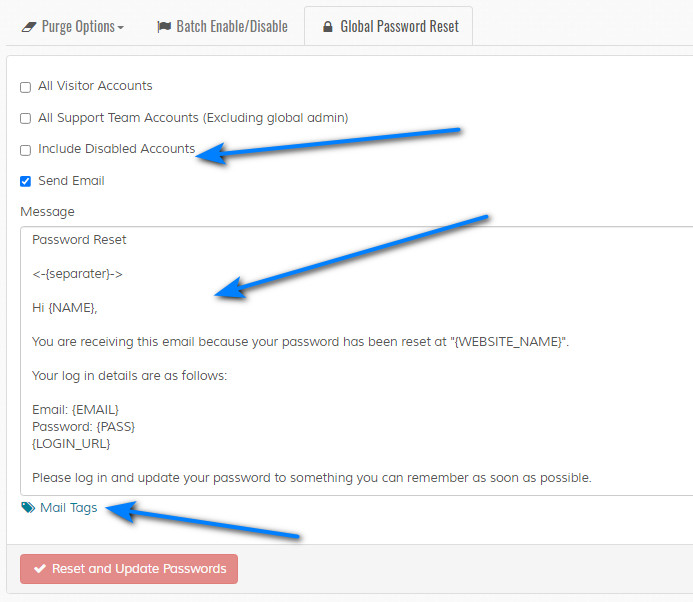This screenshot has width=693, height=602.
Task: Click inside the Message text area
Action: pos(356,361)
